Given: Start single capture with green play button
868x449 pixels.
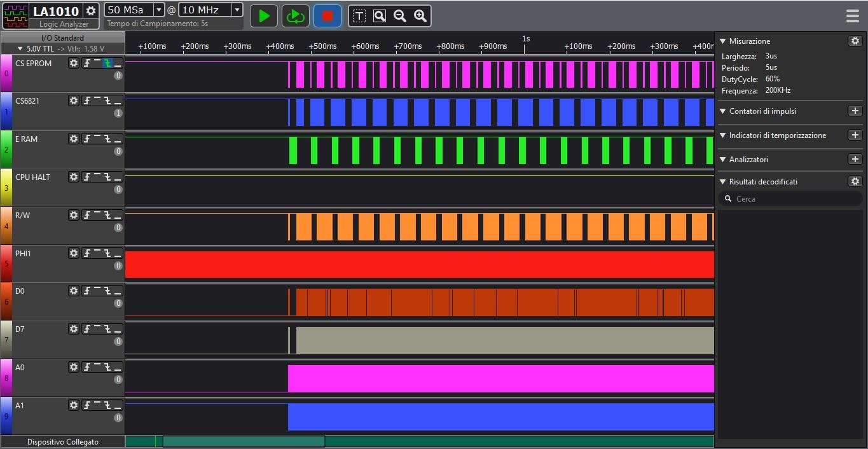Looking at the screenshot, I should tap(264, 16).
